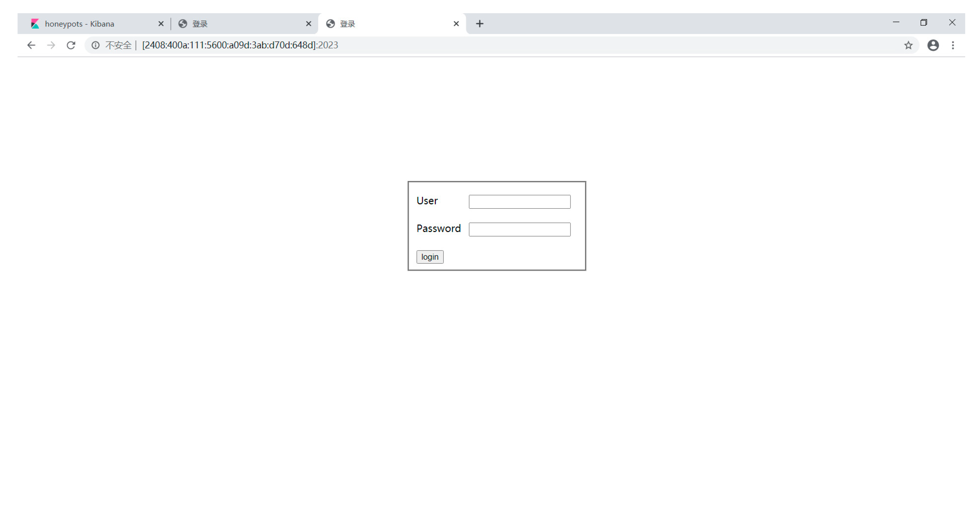Open the Chrome profile avatar menu
980x520 pixels.
point(933,45)
